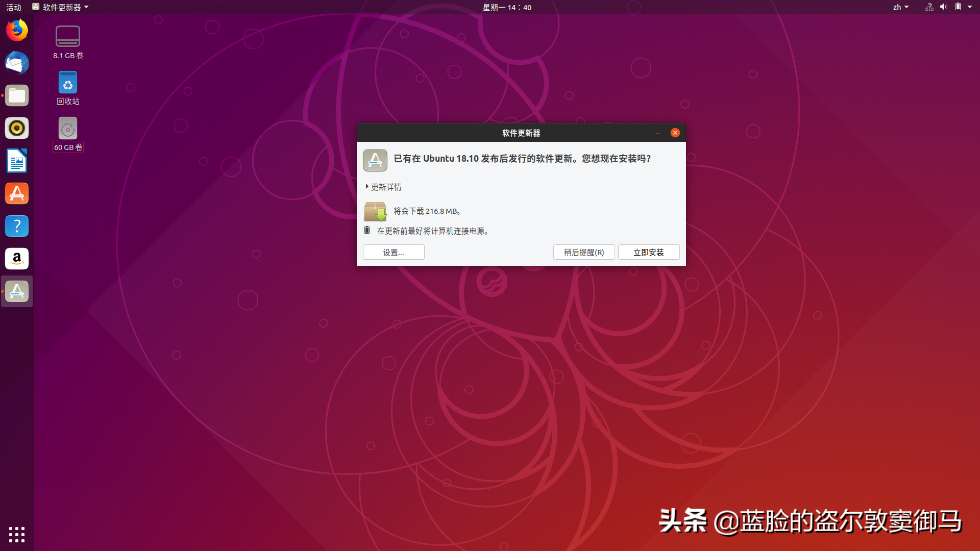Image resolution: width=980 pixels, height=551 pixels.
Task: Open the 活动 activities overview
Action: click(x=14, y=7)
